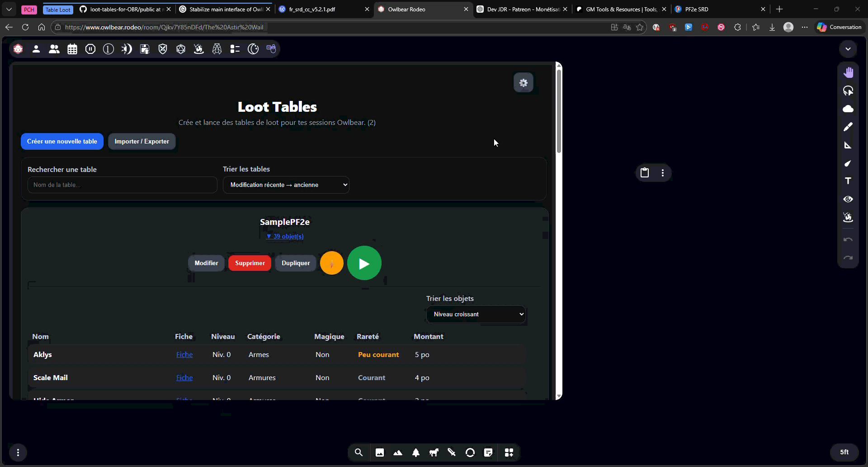Collapse the 39 objet(s) list
Screen dimensions: 868x467
pos(285,236)
